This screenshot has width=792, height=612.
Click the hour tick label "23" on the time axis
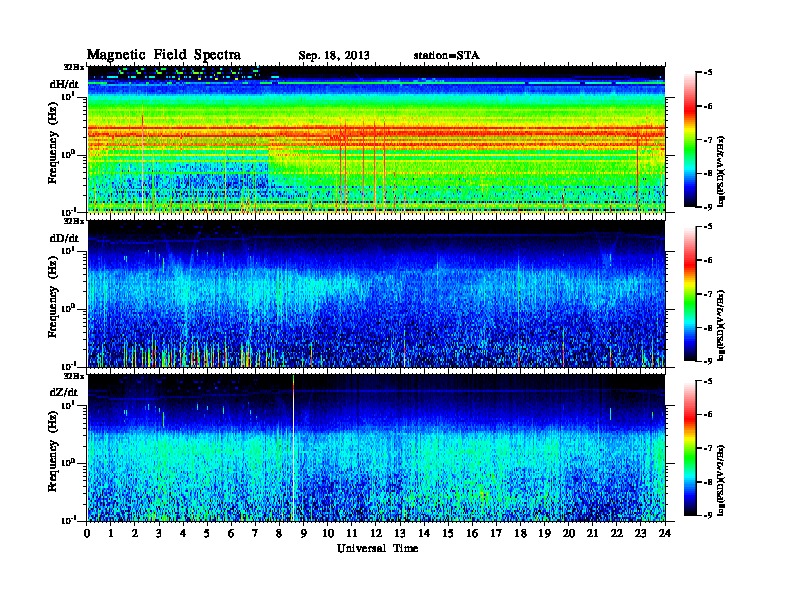pyautogui.click(x=640, y=533)
